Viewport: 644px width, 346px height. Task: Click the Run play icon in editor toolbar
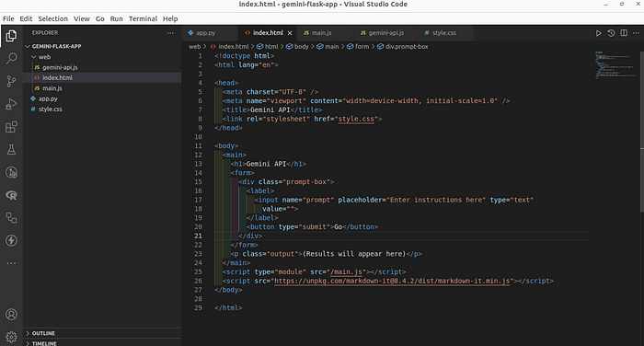[x=598, y=33]
